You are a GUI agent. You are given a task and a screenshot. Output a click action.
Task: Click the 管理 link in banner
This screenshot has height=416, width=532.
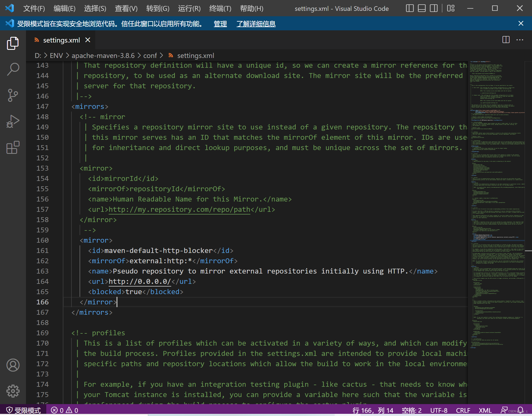pyautogui.click(x=220, y=24)
